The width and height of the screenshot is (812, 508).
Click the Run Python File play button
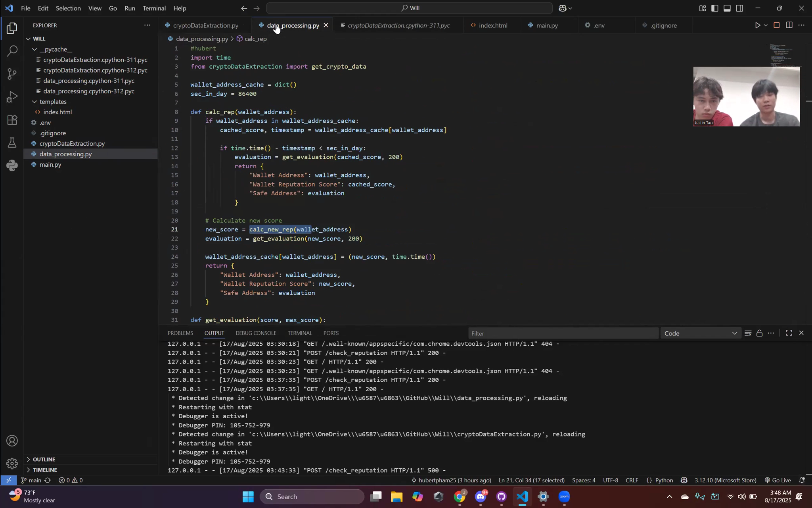tap(757, 25)
